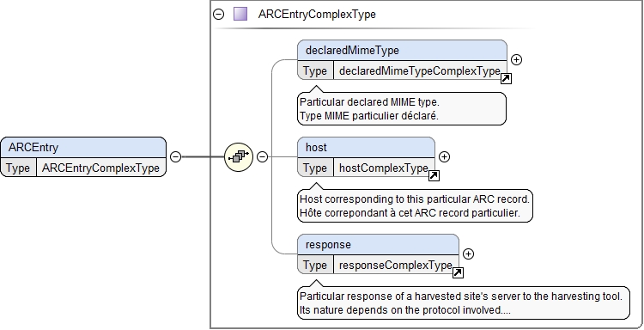Jump to responseComplexType via arrow icon
Image resolution: width=644 pixels, height=330 pixels.
point(458,273)
